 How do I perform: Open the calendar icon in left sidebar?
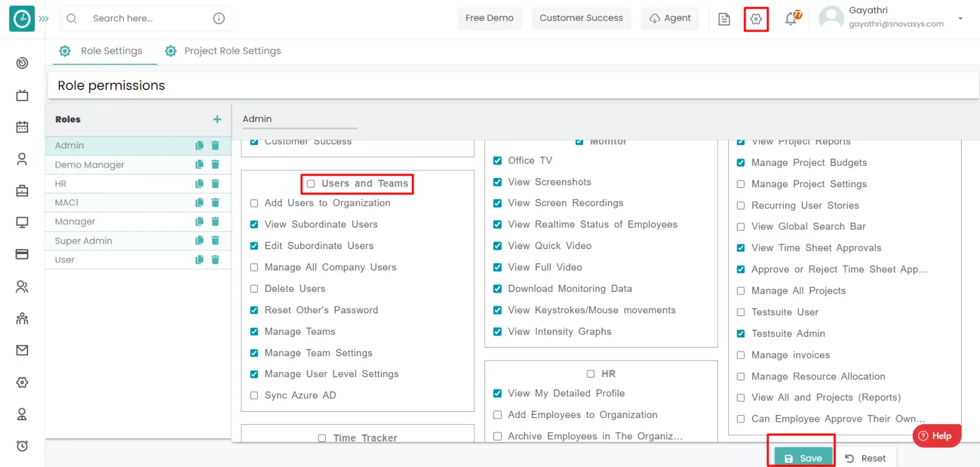tap(22, 127)
